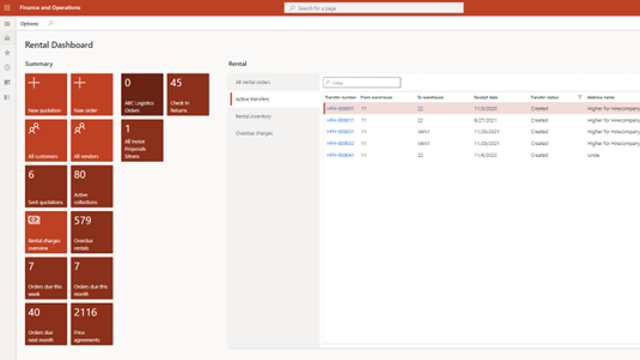Click receipt date 8/27/2021 cell
Viewport: 640px width, 360px height.
click(485, 120)
